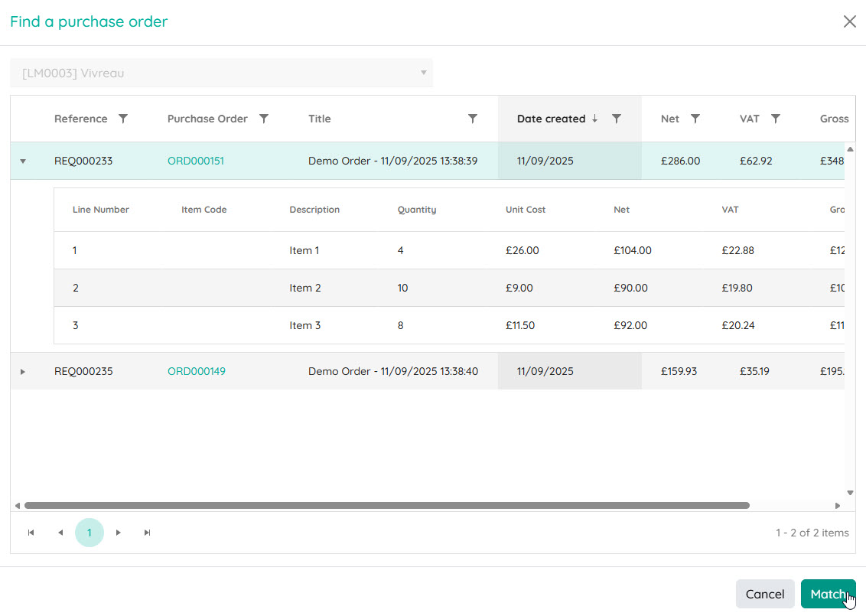Select the Item 1 line description
The image size is (866, 616).
click(x=304, y=250)
